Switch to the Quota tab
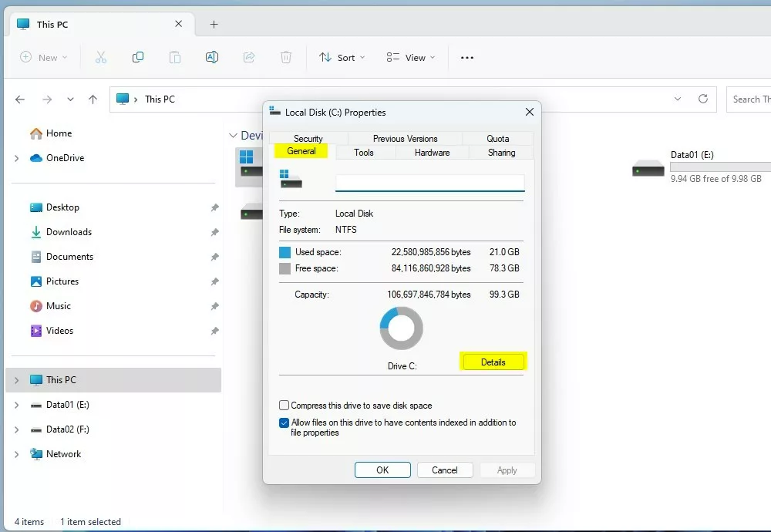771x532 pixels. coord(497,139)
